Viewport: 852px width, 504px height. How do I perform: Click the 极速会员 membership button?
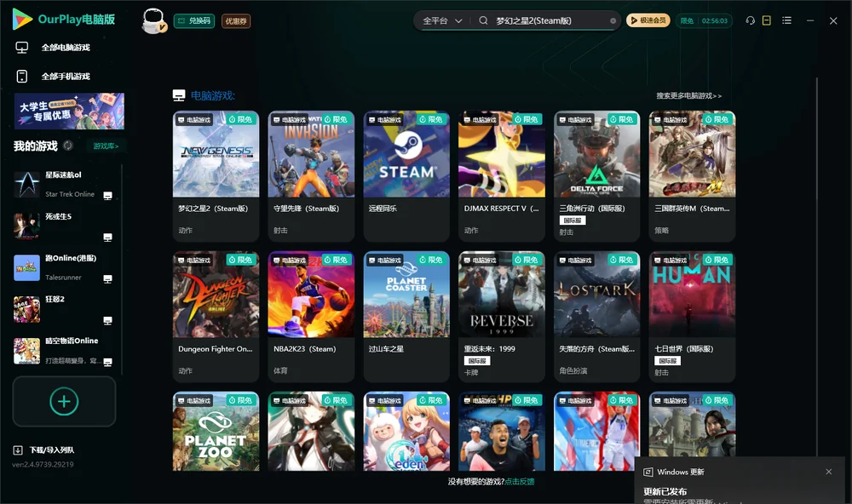tap(648, 20)
